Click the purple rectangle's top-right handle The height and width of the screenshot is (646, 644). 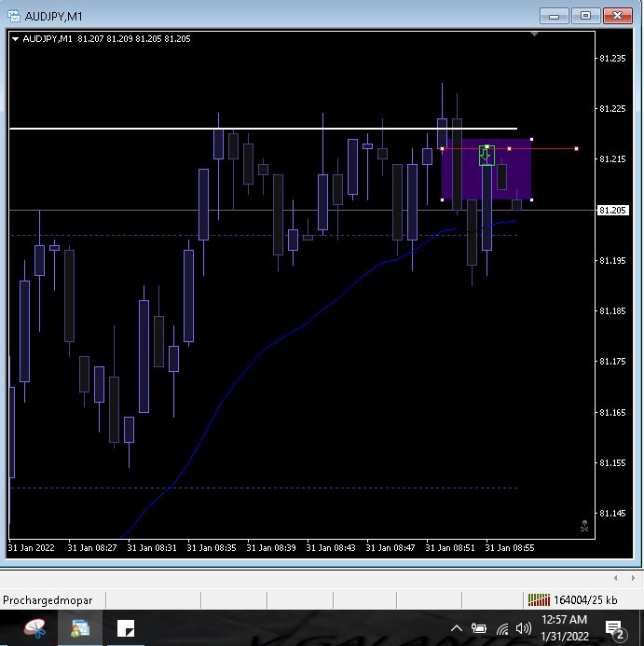pos(531,140)
